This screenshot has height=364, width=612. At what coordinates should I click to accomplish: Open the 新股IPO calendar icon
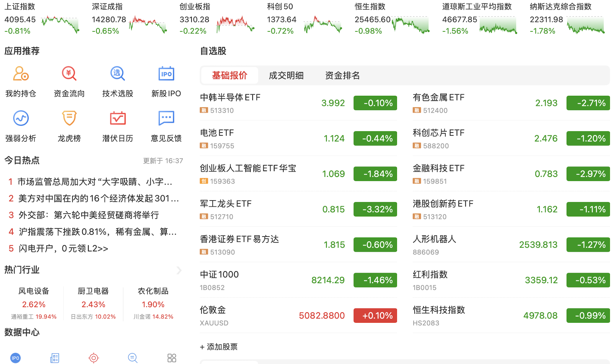click(x=166, y=74)
